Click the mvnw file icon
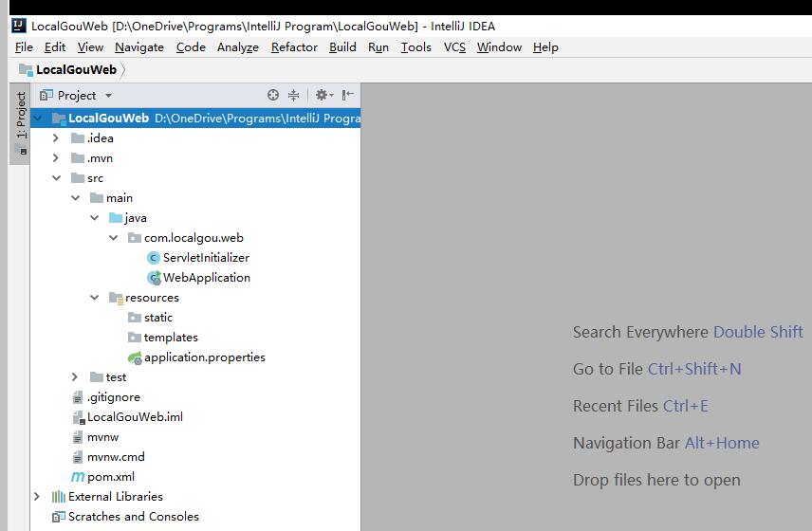Screen dimensions: 812x531 pos(78,437)
